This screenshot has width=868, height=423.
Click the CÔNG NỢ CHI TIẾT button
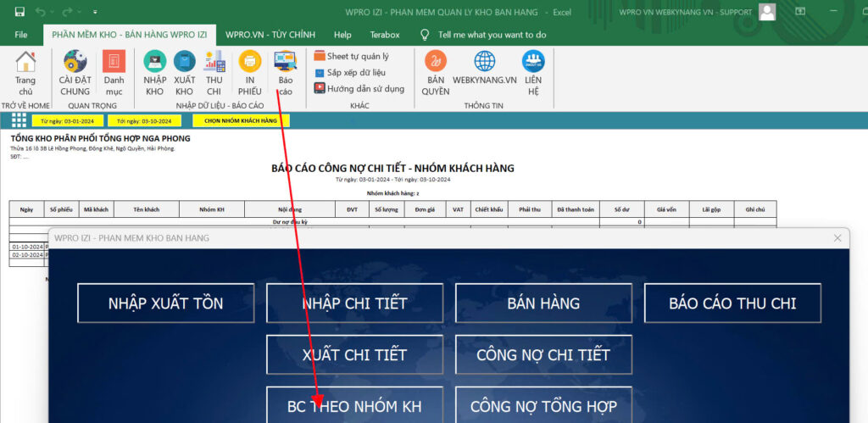(x=543, y=354)
